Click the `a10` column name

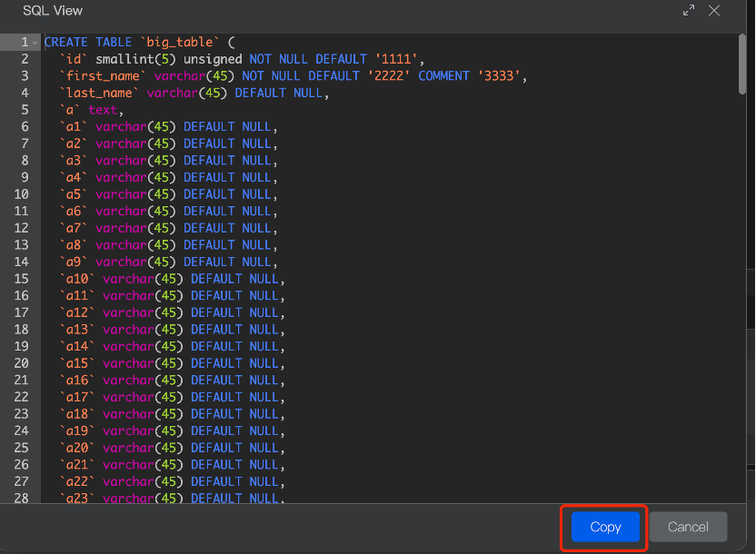click(x=77, y=279)
